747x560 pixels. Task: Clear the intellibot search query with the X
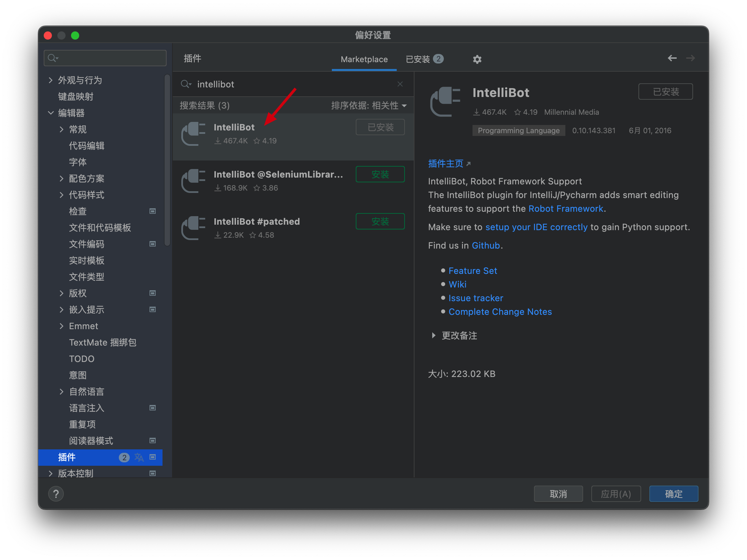pyautogui.click(x=400, y=84)
